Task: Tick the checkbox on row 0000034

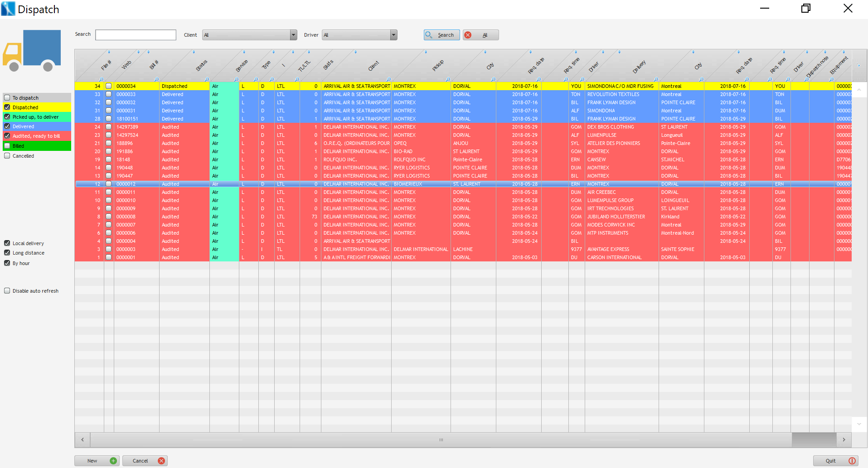Action: tap(109, 86)
